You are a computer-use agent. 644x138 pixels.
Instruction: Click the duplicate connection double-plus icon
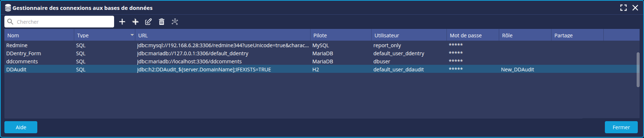(x=135, y=22)
